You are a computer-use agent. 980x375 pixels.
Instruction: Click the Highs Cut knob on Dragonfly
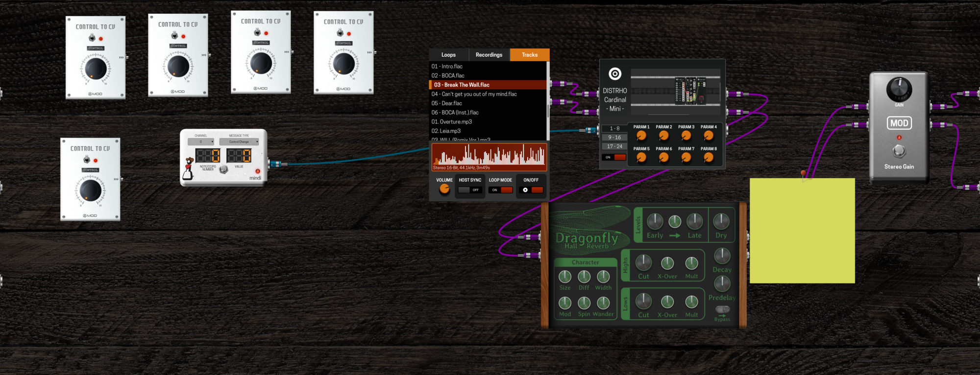pyautogui.click(x=643, y=263)
